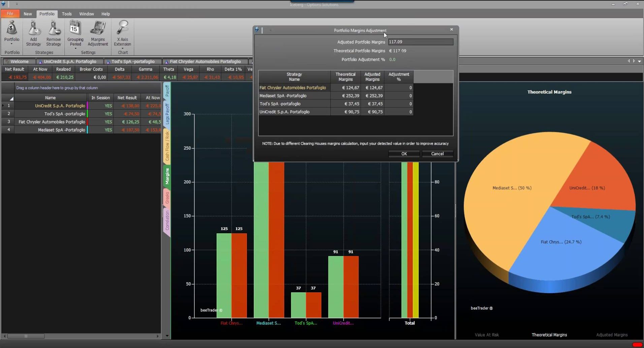Expand row 1 UniCredit S.p.A. Portafoglio
Screen dimensions: 644x348
pyautogui.click(x=3, y=106)
